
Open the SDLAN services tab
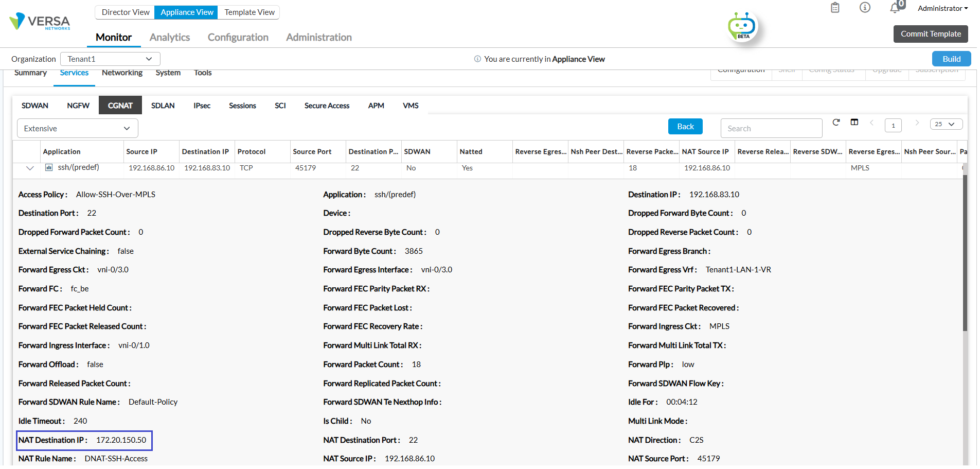(163, 106)
